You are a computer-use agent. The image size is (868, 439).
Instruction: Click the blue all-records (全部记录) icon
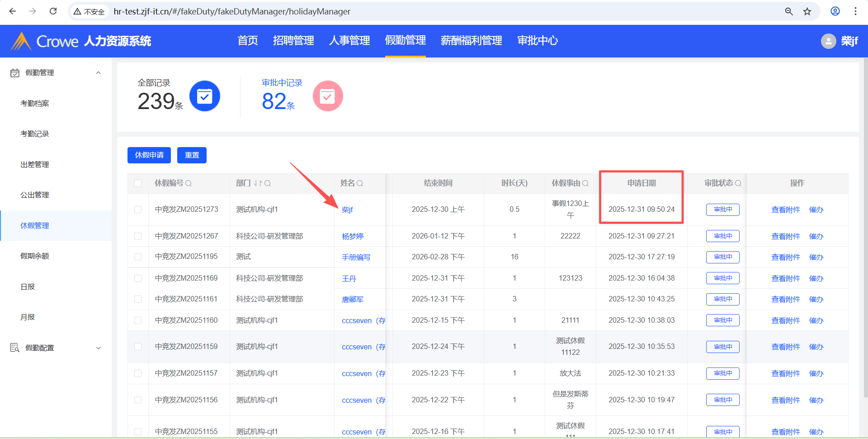coord(204,96)
